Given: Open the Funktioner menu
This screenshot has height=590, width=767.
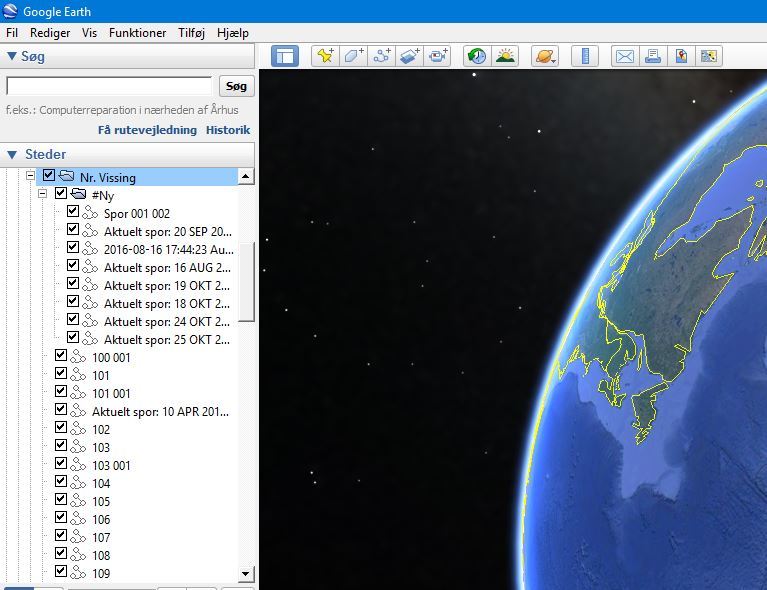Looking at the screenshot, I should (x=137, y=33).
